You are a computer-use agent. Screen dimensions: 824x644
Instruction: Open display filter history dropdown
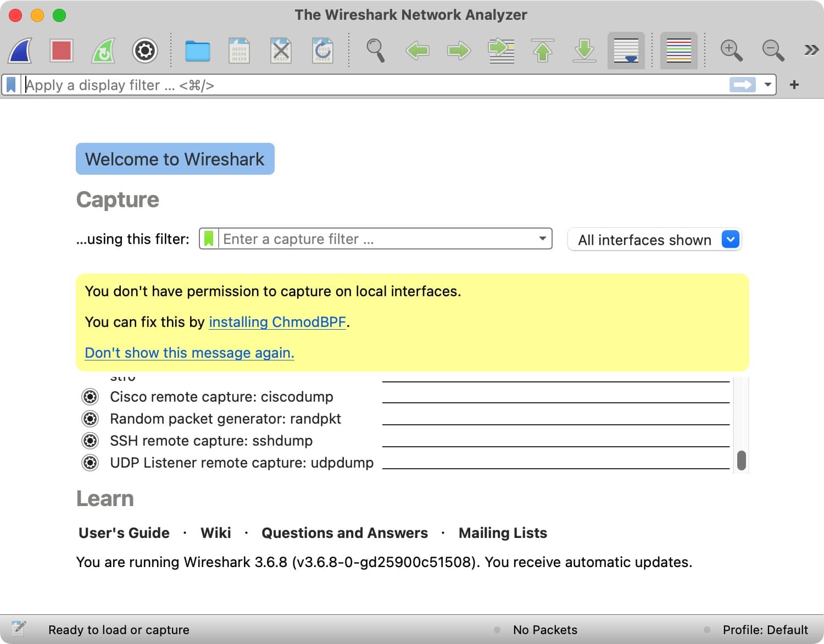click(x=767, y=85)
